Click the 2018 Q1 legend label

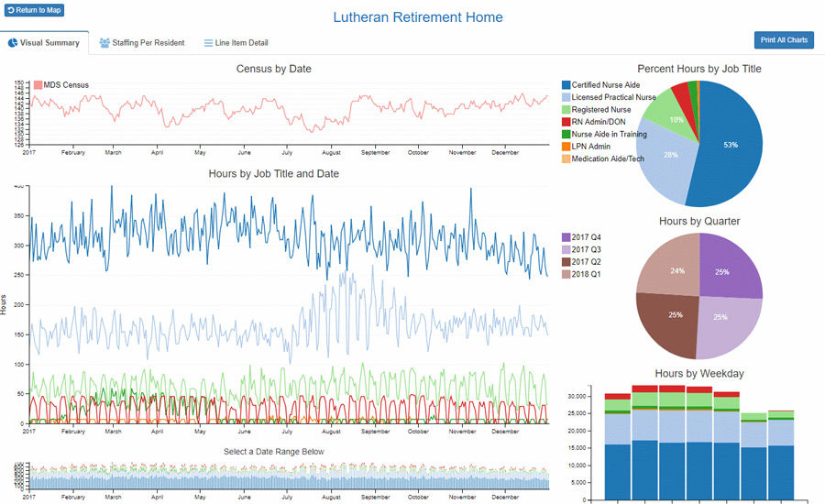pos(586,274)
